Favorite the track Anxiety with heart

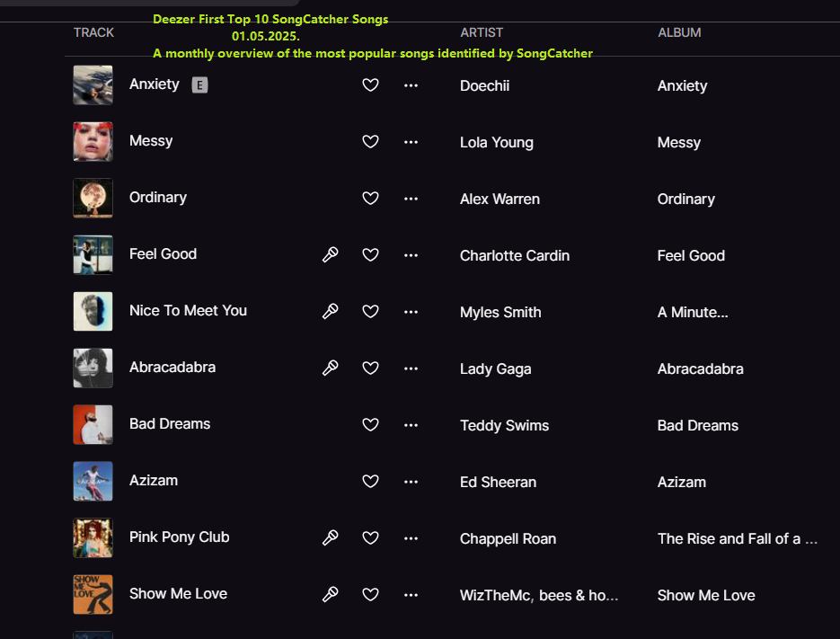point(370,84)
